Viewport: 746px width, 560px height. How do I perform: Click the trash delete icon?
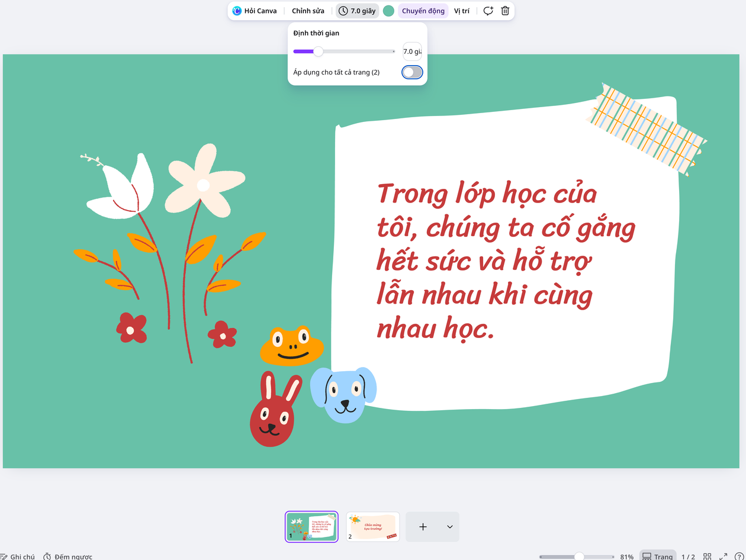pyautogui.click(x=505, y=11)
